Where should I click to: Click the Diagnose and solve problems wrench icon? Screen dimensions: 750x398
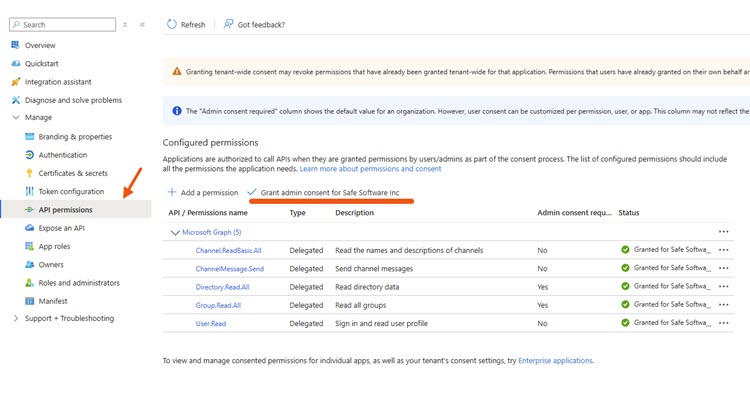[x=16, y=100]
